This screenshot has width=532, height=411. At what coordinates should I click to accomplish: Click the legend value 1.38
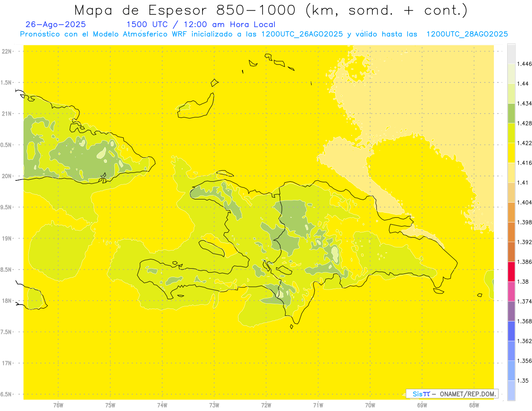[522, 282]
